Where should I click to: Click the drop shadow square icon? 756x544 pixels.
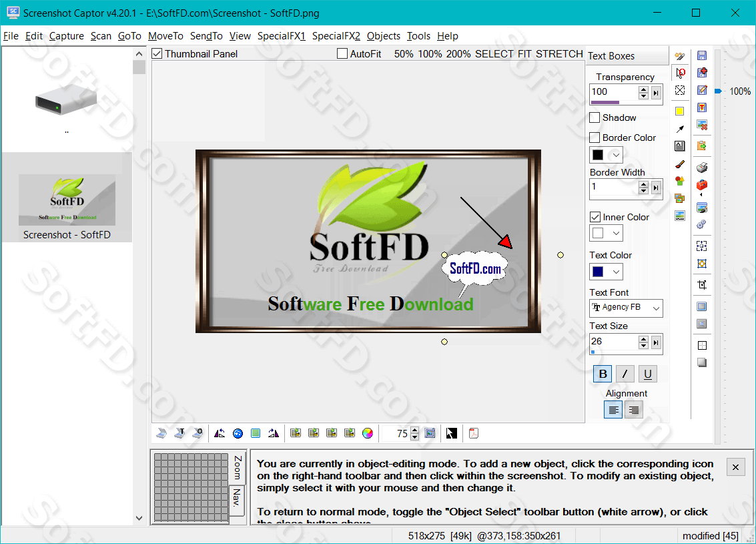point(702,362)
